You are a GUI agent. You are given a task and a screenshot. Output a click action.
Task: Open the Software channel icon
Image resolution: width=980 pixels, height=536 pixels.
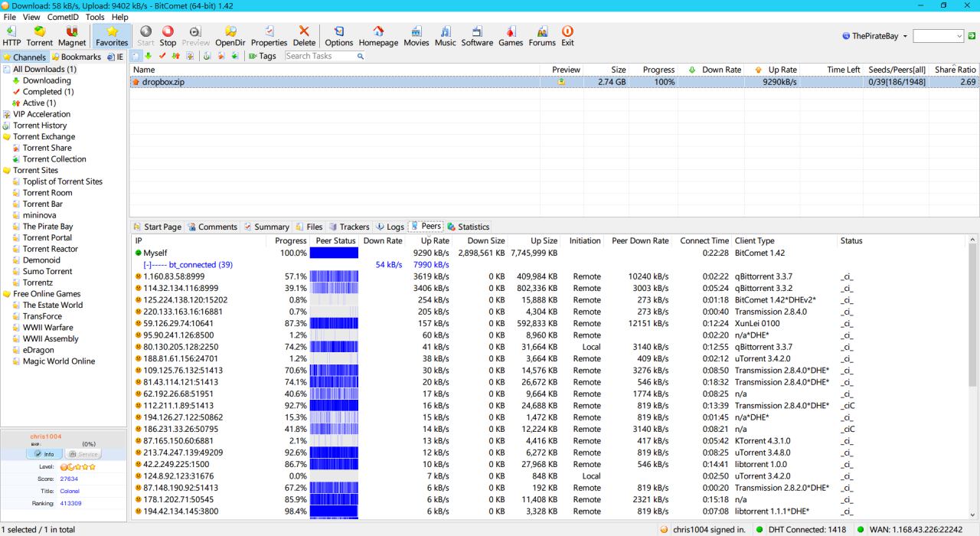[477, 36]
